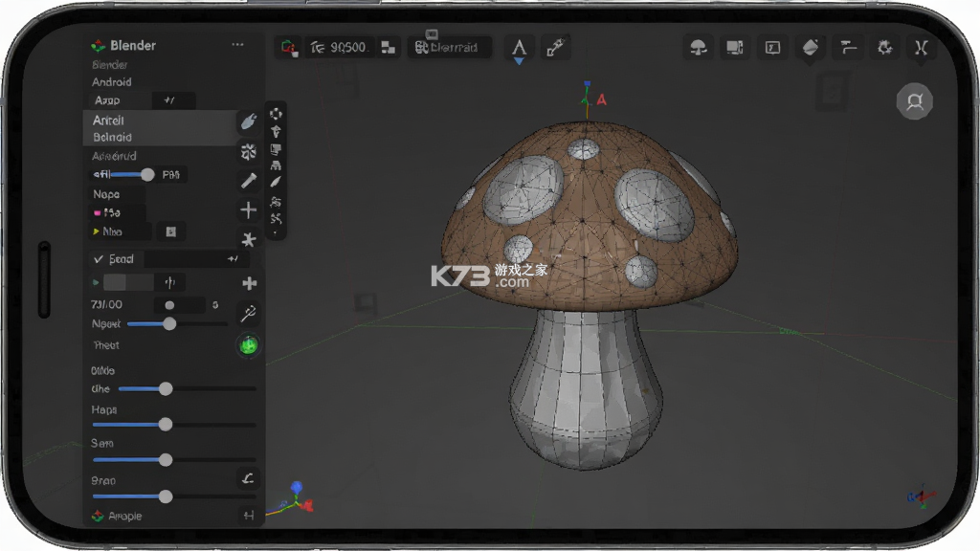Click the X-shaped icon at far top right
980x551 pixels.
pos(922,48)
